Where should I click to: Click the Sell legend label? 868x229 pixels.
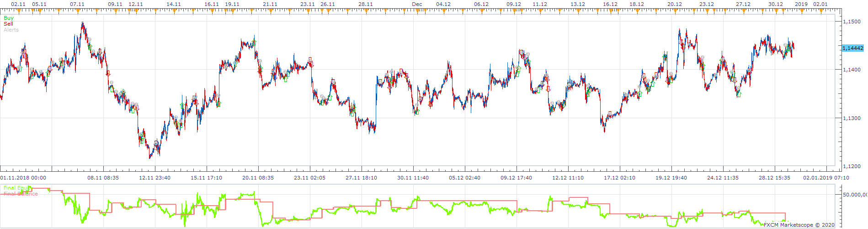coord(8,24)
